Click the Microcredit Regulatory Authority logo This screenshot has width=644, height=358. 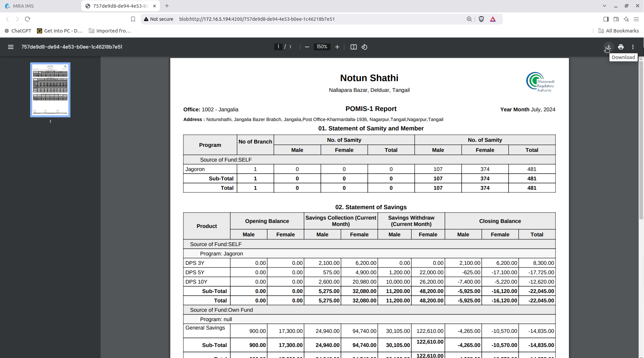pyautogui.click(x=540, y=82)
